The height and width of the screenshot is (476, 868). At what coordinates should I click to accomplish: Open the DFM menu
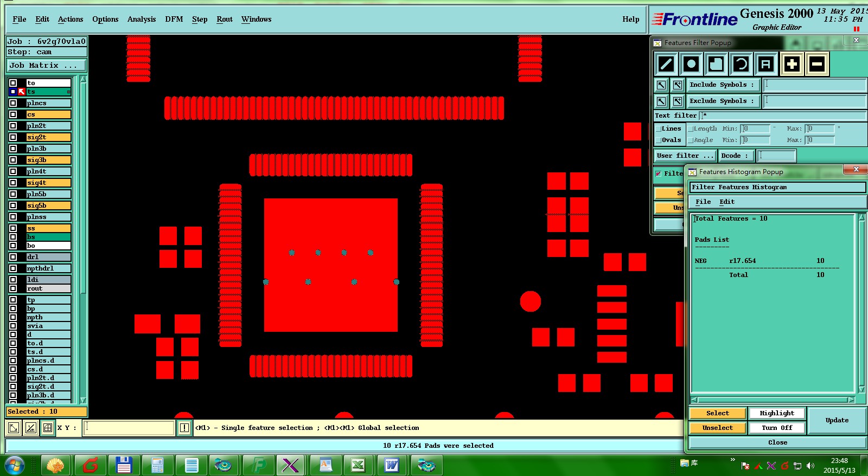pos(174,19)
